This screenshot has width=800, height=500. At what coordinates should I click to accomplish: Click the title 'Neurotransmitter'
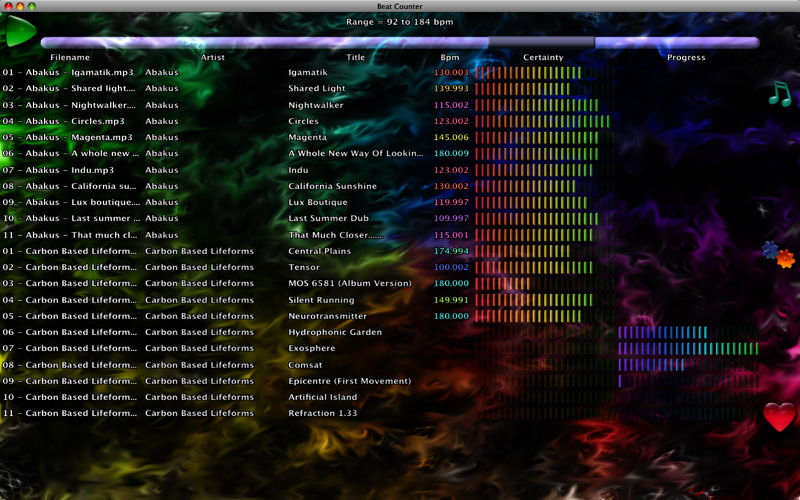click(x=328, y=316)
